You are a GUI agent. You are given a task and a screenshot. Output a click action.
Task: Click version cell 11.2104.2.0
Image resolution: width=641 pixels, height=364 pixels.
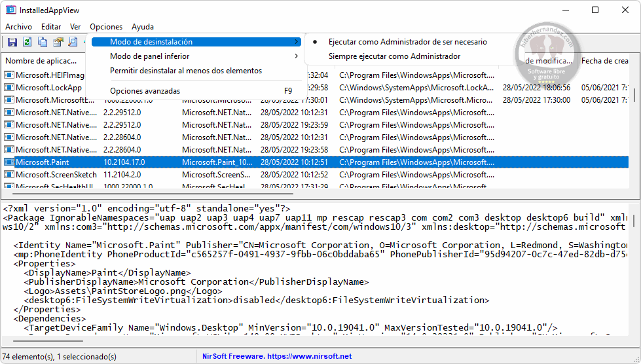click(x=122, y=174)
